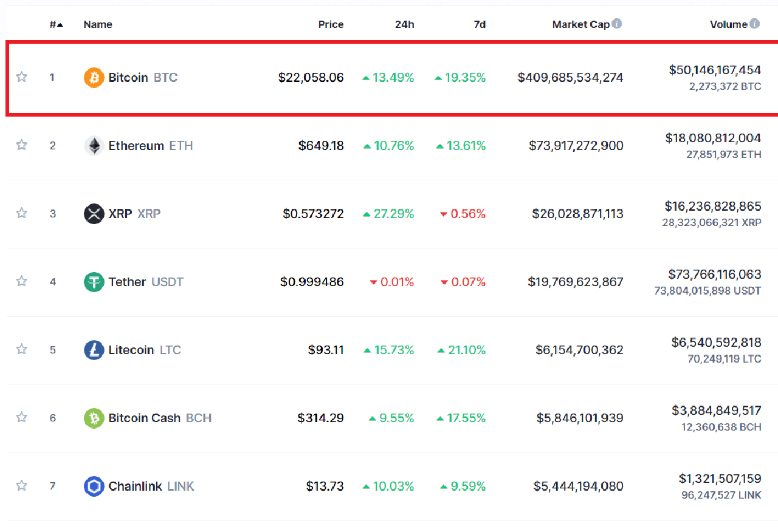Click Bitcoin Cash market cap $5,846,101,939
This screenshot has width=778, height=532.
tap(580, 418)
